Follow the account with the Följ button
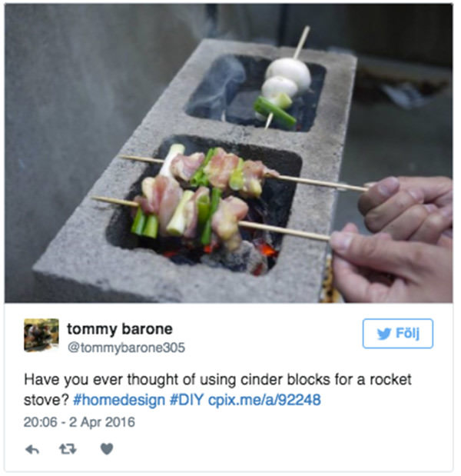461x476 pixels. [398, 333]
